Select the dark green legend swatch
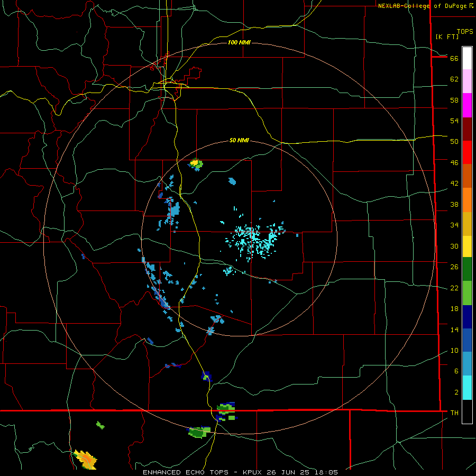The height and width of the screenshot is (476, 476). click(467, 269)
